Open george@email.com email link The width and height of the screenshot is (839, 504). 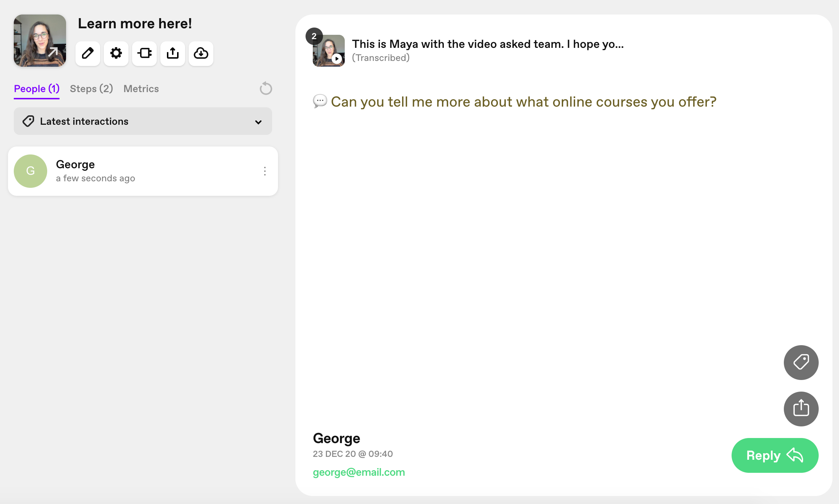[359, 472]
